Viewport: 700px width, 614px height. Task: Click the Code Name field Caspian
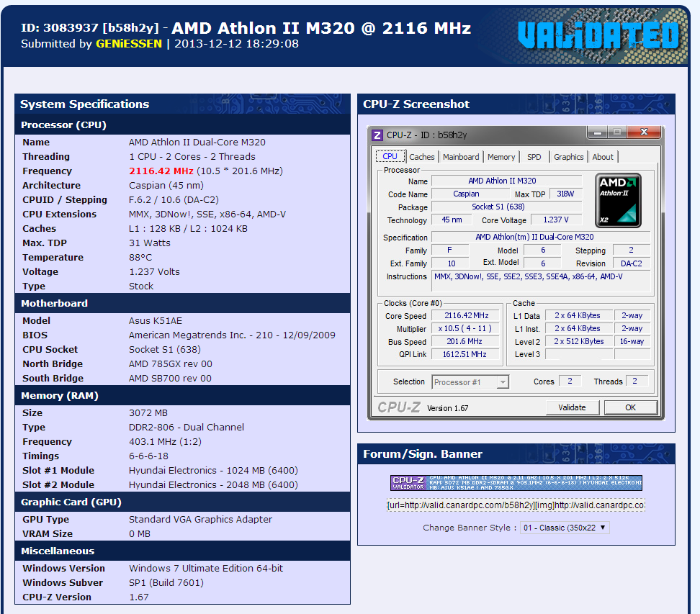[470, 194]
